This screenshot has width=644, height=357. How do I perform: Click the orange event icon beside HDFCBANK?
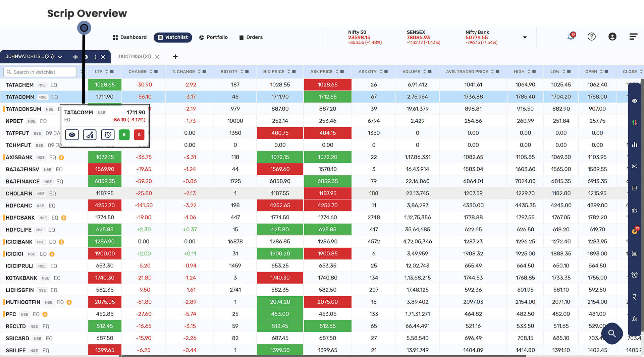point(64,218)
